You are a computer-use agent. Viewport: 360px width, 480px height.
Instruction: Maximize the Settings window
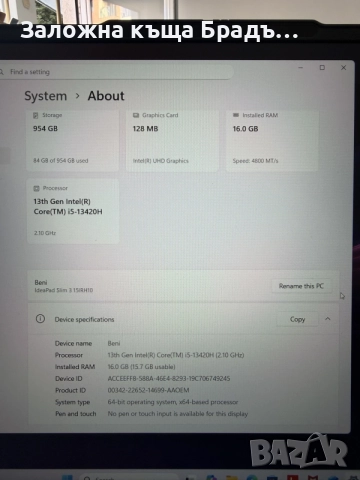(322, 68)
